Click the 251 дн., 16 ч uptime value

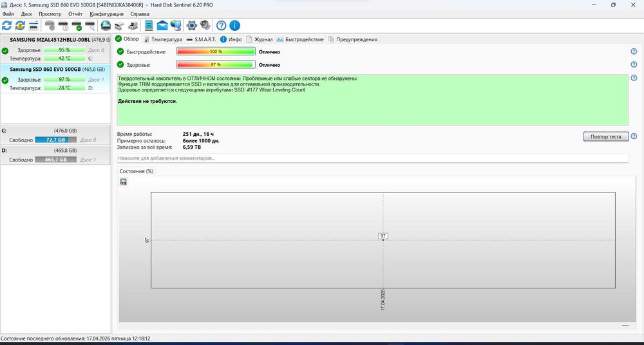(x=198, y=135)
